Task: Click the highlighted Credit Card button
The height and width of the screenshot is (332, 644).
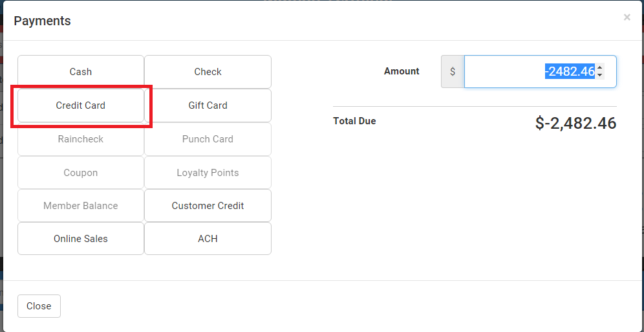Action: 81,105
